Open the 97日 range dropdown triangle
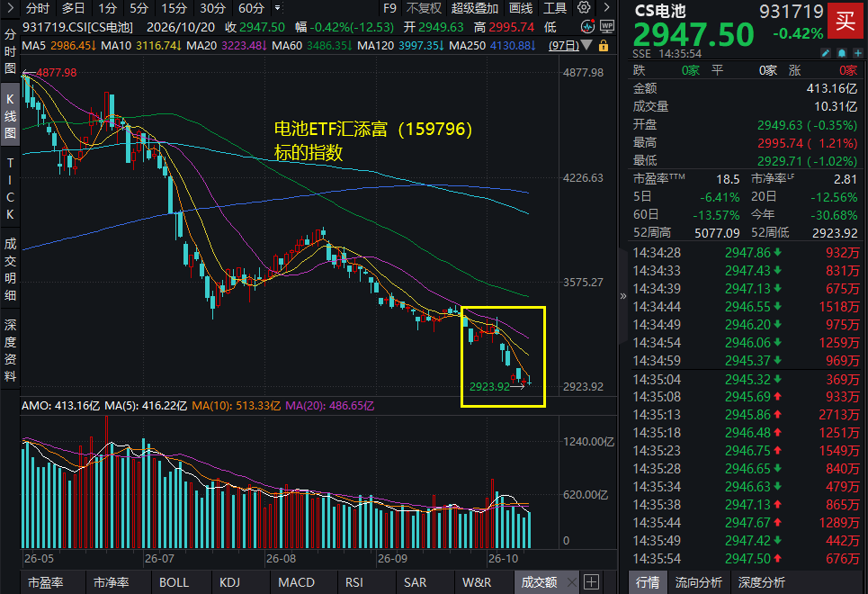This screenshot has height=594, width=868. point(586,45)
